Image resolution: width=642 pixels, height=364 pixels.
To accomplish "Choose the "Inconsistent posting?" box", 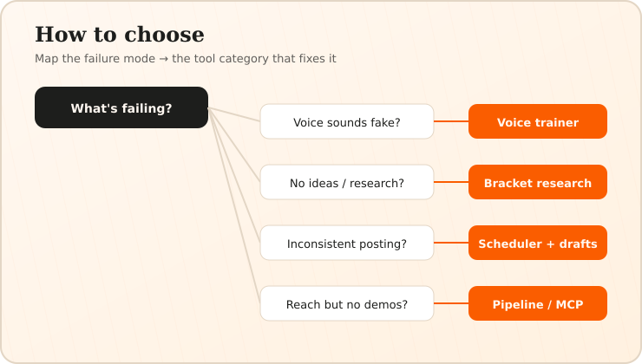I will (x=347, y=243).
